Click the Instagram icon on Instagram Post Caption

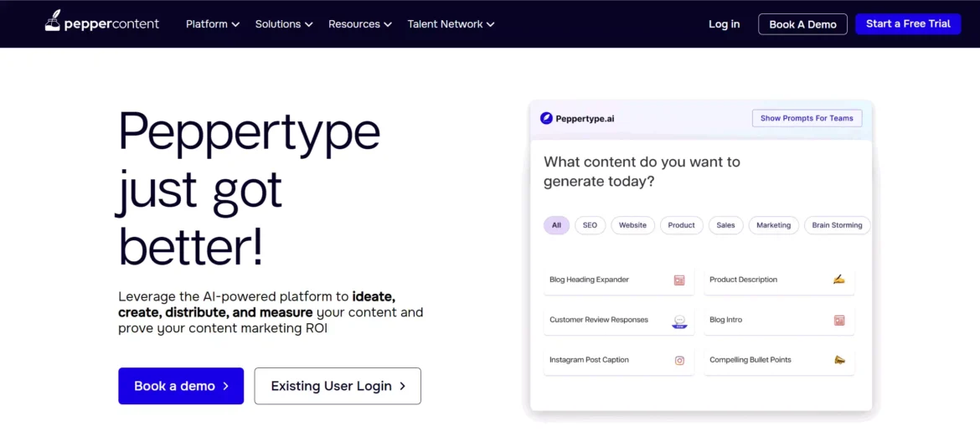point(679,360)
